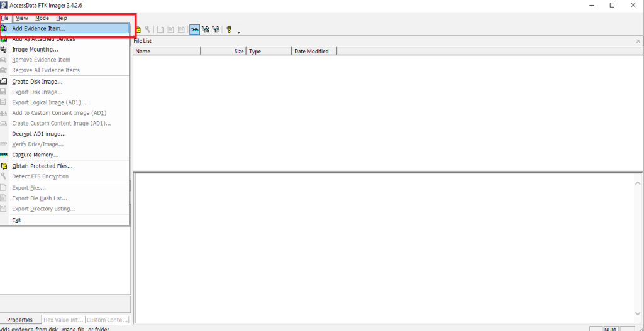Click the Export Files blank page toolbar icon

[x=160, y=30]
